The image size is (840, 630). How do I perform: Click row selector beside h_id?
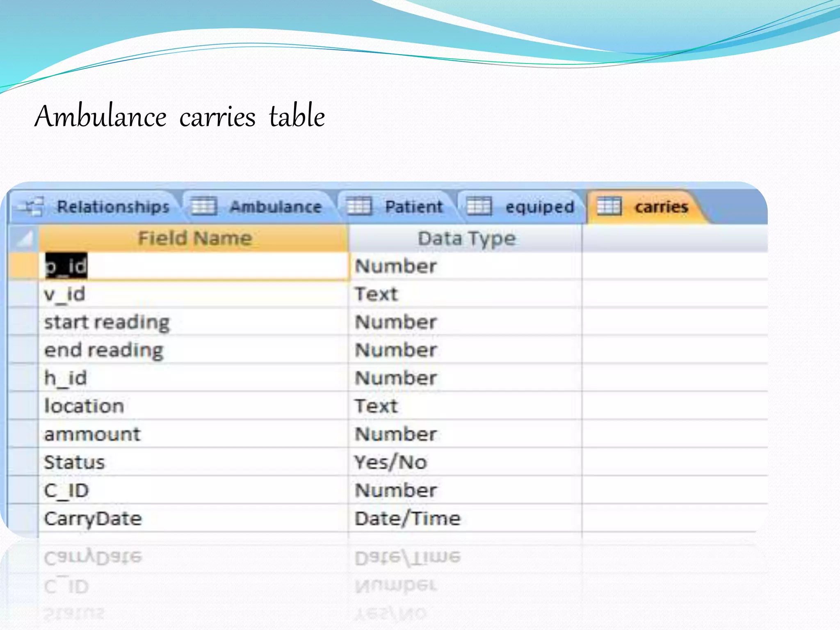pyautogui.click(x=23, y=378)
